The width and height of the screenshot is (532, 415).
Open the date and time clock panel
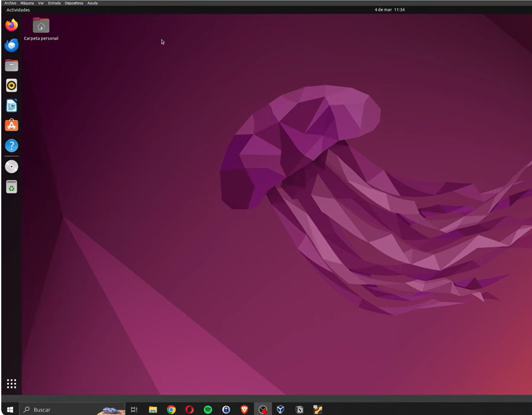[389, 10]
